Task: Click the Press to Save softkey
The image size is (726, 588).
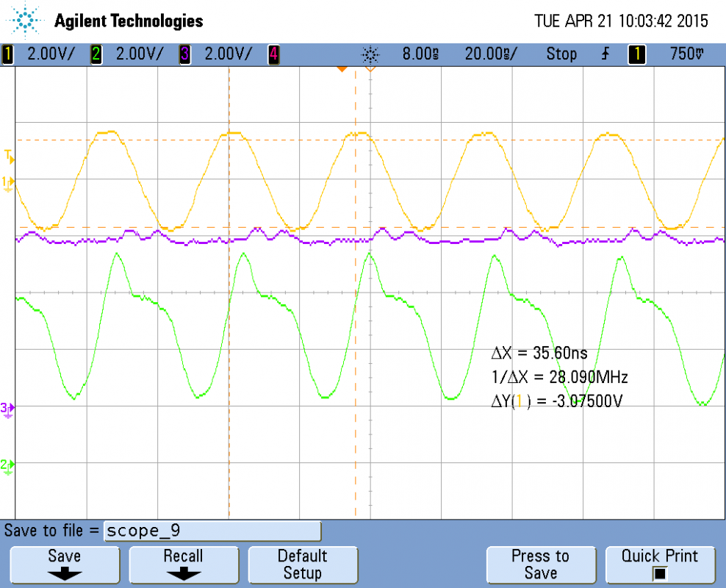Action: (541, 565)
